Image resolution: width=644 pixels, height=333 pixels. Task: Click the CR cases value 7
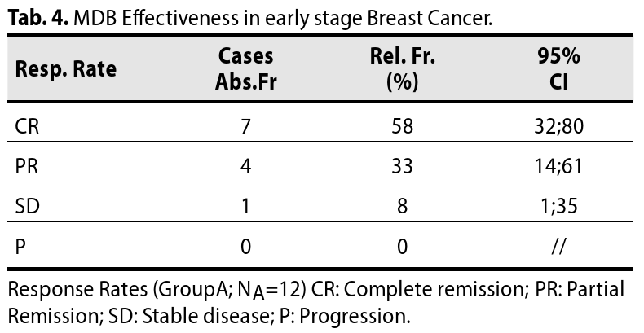(245, 126)
